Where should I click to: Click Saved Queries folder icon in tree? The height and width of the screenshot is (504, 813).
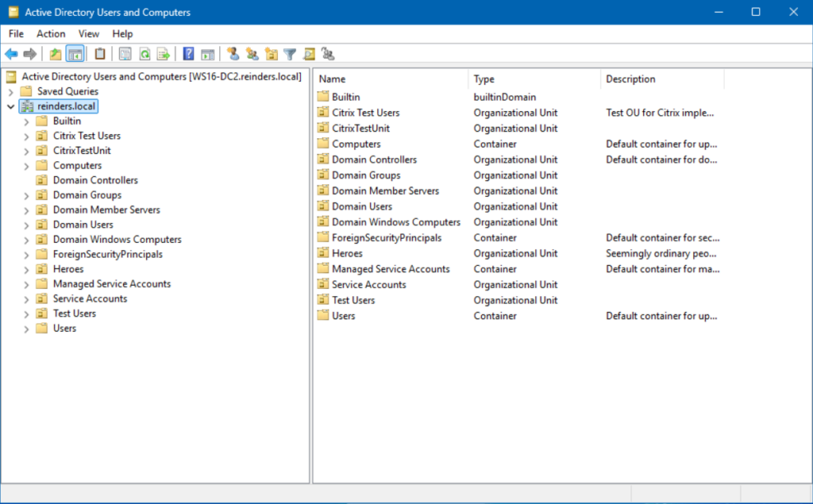click(26, 91)
